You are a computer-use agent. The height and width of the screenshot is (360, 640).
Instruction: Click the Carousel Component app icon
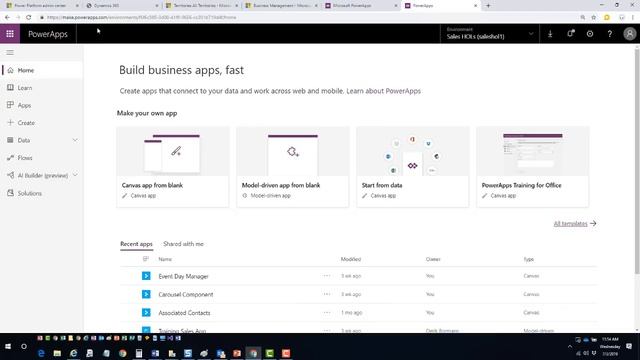(x=146, y=294)
